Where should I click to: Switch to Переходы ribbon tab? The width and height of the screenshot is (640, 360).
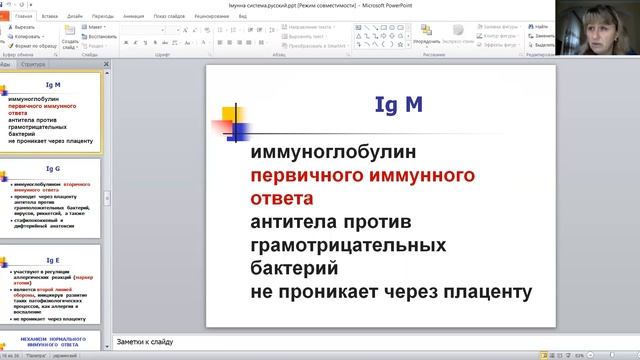[103, 16]
